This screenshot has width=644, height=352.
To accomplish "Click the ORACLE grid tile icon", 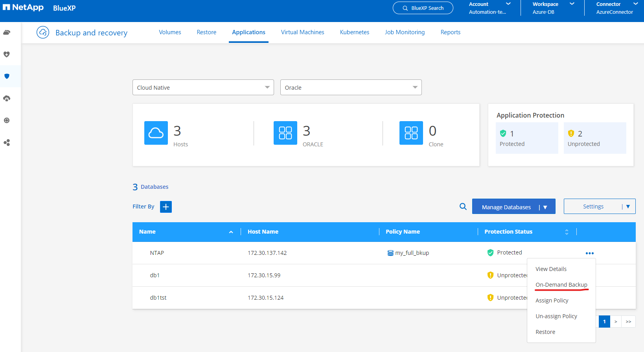I will click(x=285, y=133).
